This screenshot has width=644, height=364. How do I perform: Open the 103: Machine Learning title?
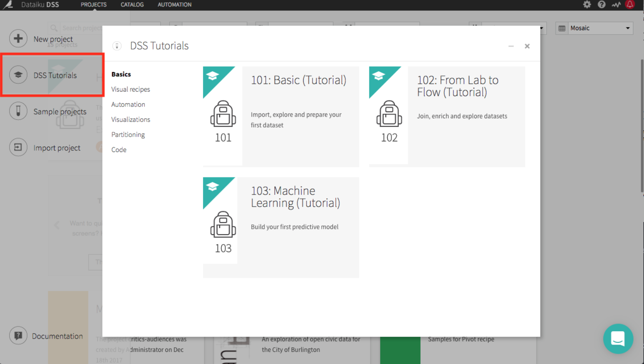coord(295,197)
